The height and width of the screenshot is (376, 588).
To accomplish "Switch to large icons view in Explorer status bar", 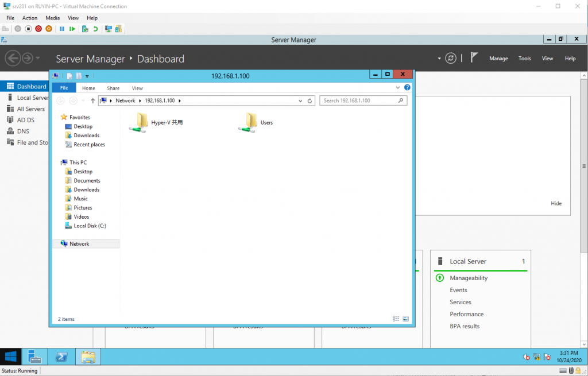I will (x=405, y=319).
